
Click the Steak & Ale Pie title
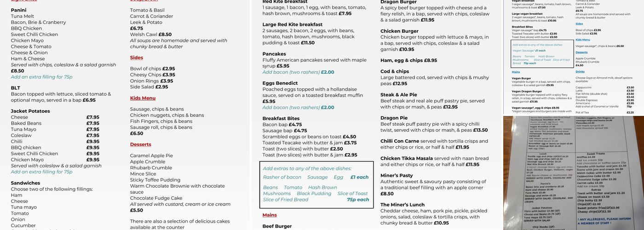[x=398, y=95]
